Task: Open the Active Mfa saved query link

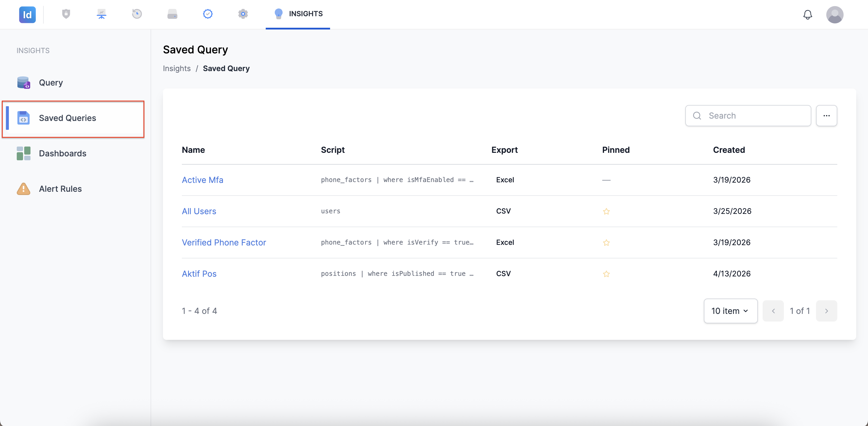Action: coord(203,180)
